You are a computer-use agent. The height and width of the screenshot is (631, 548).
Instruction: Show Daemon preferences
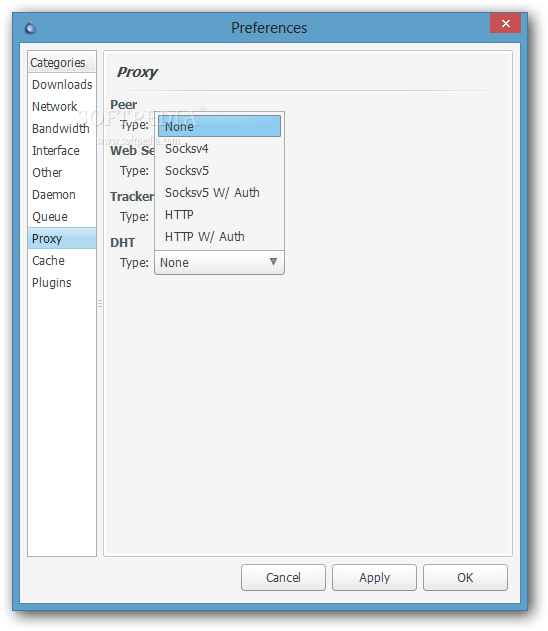tap(62, 194)
